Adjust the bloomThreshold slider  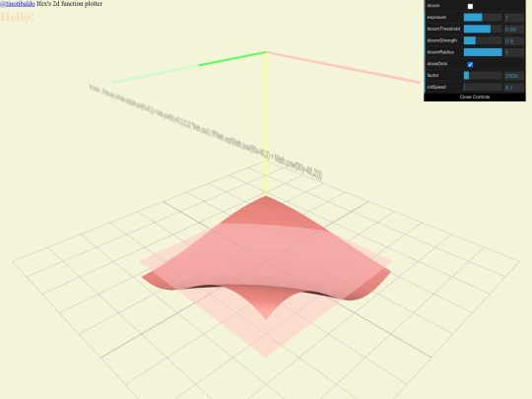[x=483, y=29]
